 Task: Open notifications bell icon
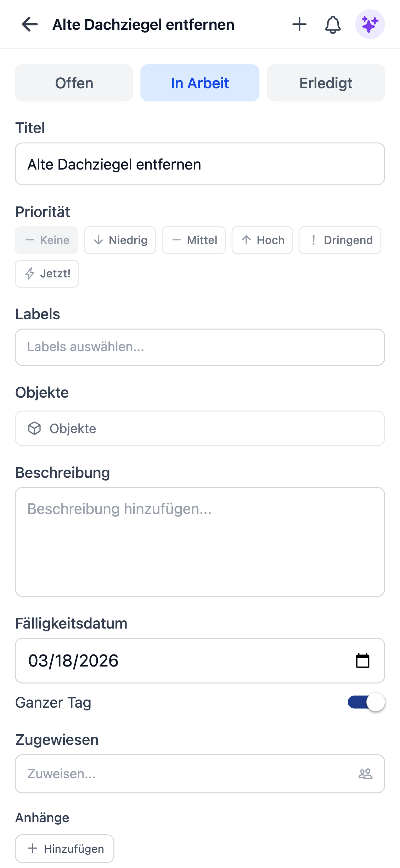333,24
